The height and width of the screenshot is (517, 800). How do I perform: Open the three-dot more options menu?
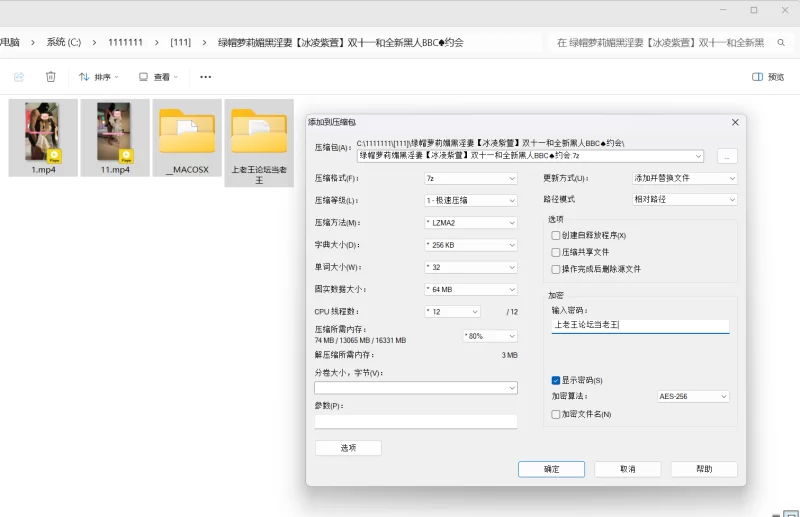[x=206, y=77]
